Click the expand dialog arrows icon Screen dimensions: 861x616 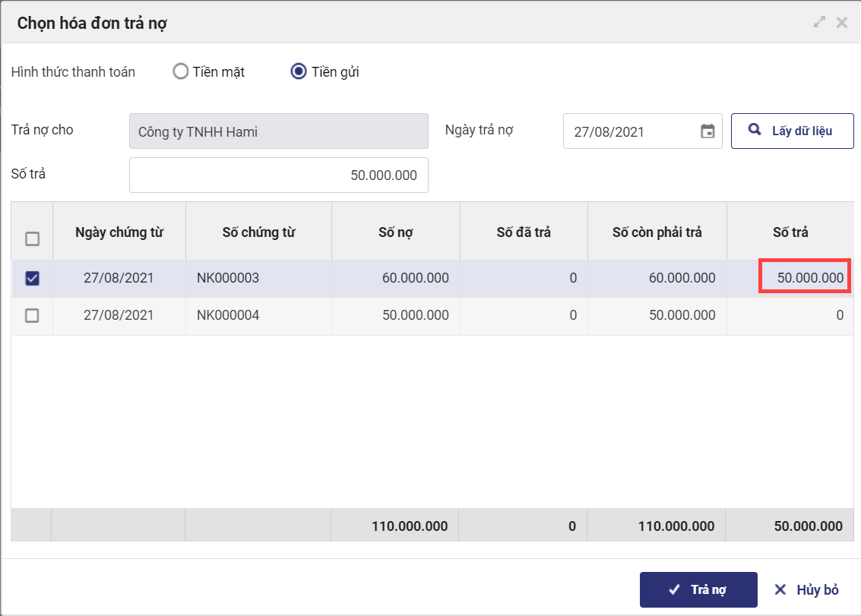819,23
